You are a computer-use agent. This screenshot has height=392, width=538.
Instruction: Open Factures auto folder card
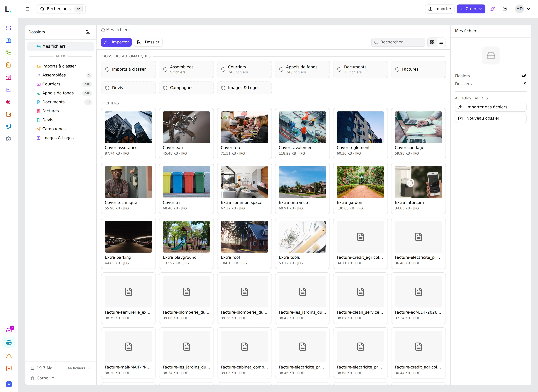coord(418,70)
